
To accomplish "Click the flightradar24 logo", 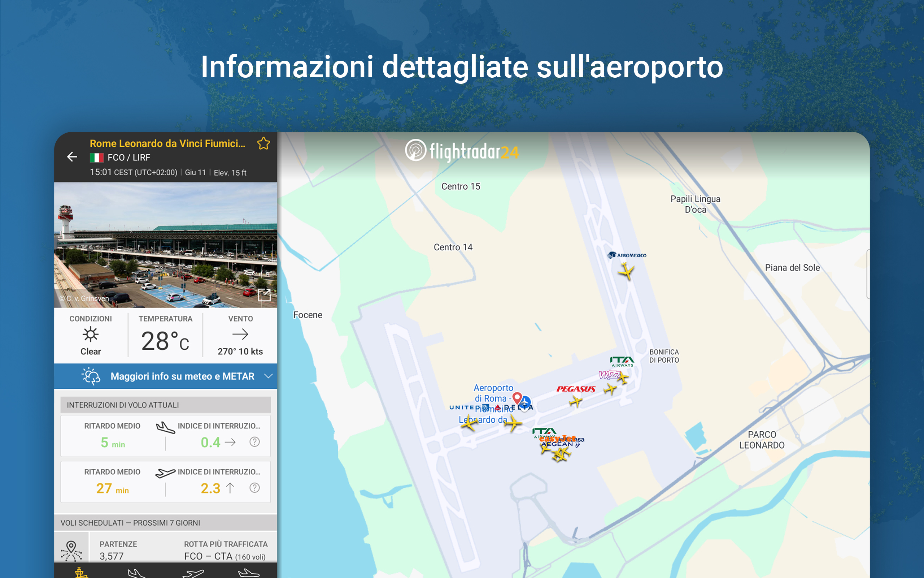I will 462,151.
